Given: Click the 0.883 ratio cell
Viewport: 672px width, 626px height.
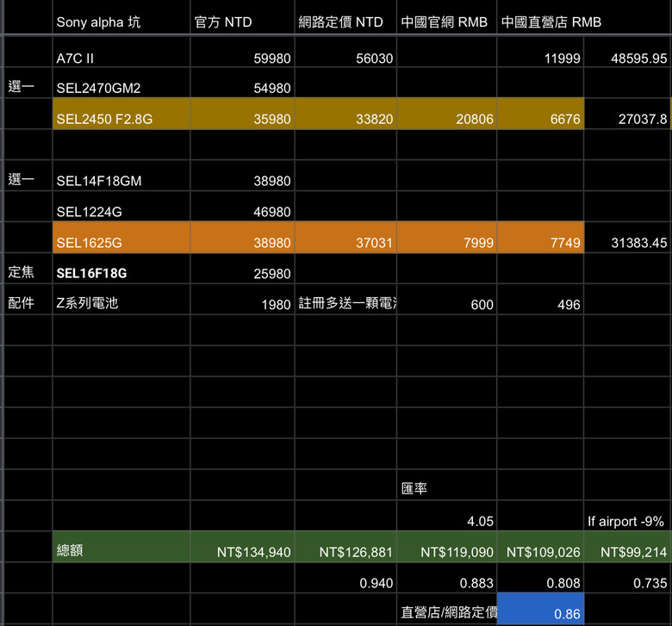Looking at the screenshot, I should 446,578.
